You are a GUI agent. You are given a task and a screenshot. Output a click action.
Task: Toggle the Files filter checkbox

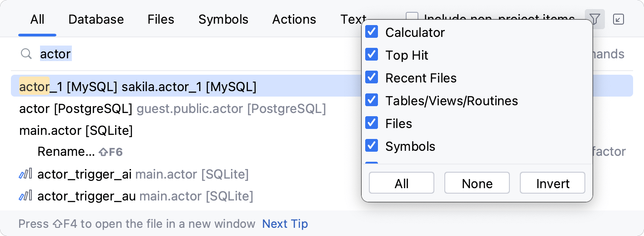point(372,123)
